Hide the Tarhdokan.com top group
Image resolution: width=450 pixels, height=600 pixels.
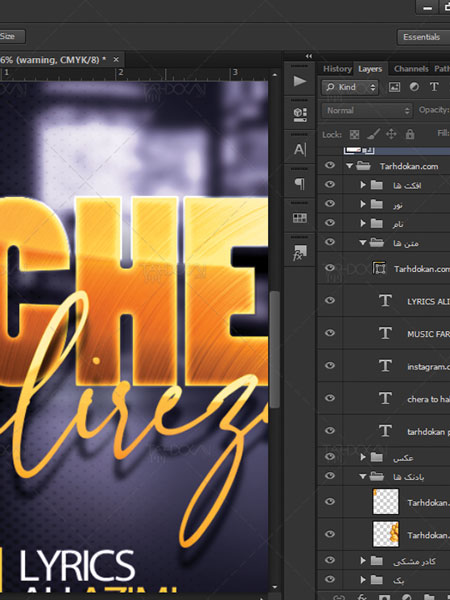point(330,165)
